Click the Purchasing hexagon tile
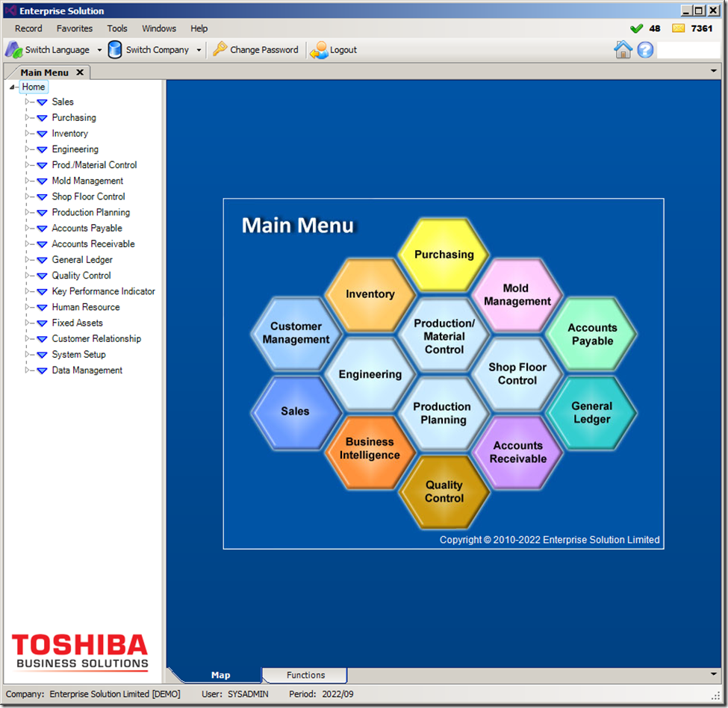 pos(444,255)
